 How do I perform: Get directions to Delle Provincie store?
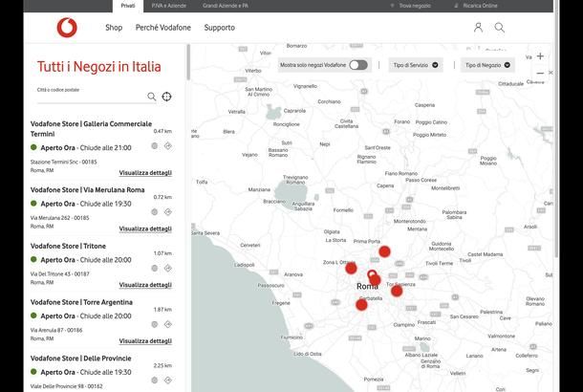(x=168, y=381)
